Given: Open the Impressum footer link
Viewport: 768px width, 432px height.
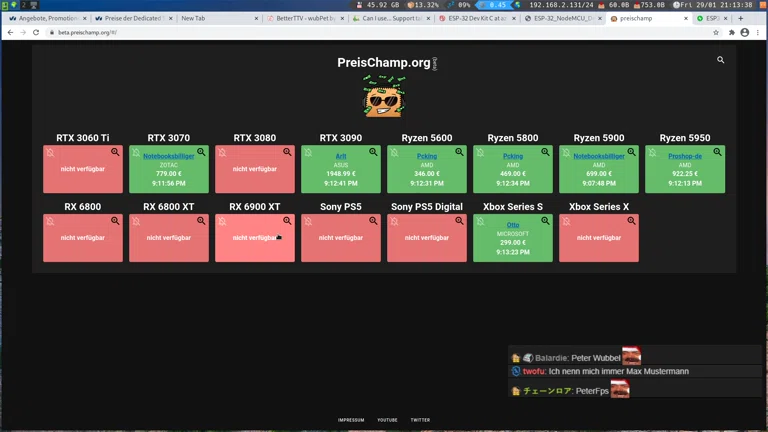Looking at the screenshot, I should click(351, 420).
